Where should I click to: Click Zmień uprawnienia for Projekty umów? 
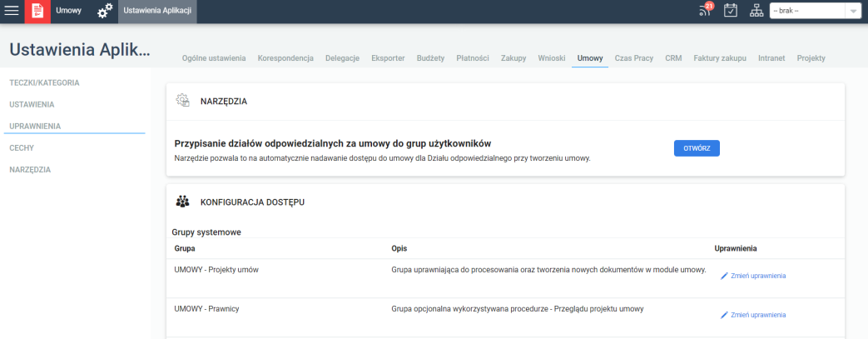[x=758, y=276]
